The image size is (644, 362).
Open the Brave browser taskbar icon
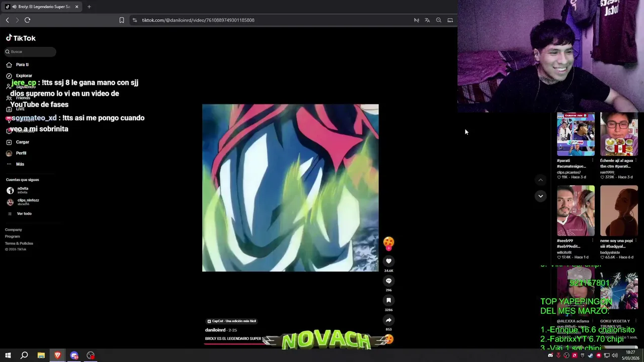point(57,355)
